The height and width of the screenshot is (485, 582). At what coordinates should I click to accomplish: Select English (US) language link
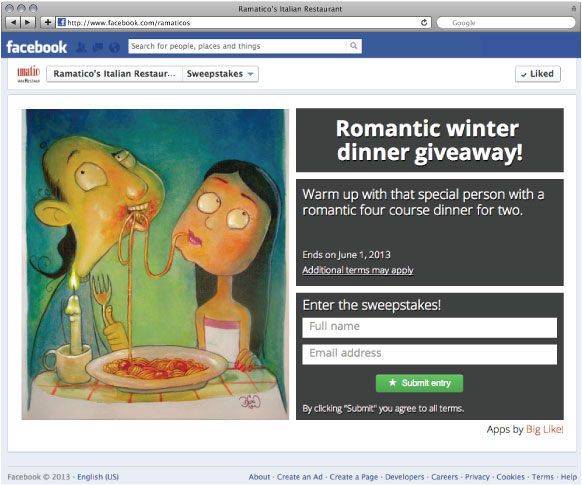pyautogui.click(x=98, y=477)
